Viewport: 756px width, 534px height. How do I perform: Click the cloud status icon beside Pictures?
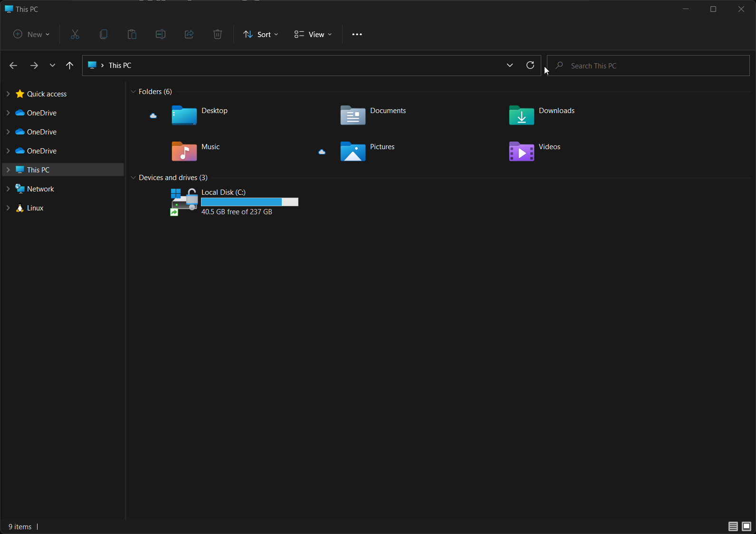(322, 152)
